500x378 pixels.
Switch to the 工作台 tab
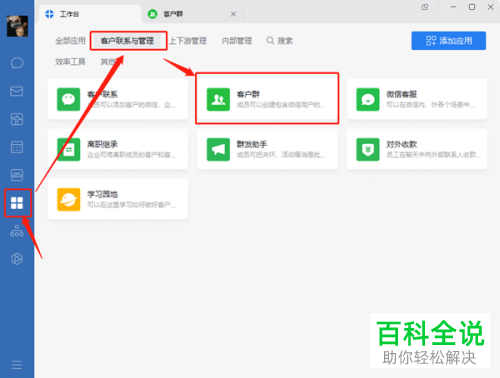pos(90,14)
